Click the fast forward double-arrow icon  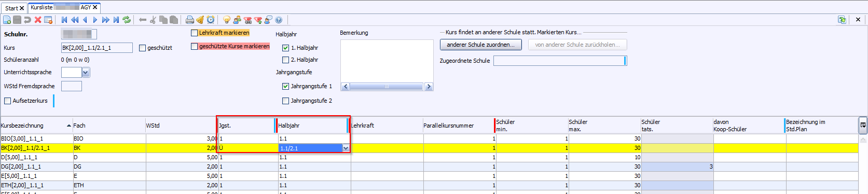click(x=106, y=20)
